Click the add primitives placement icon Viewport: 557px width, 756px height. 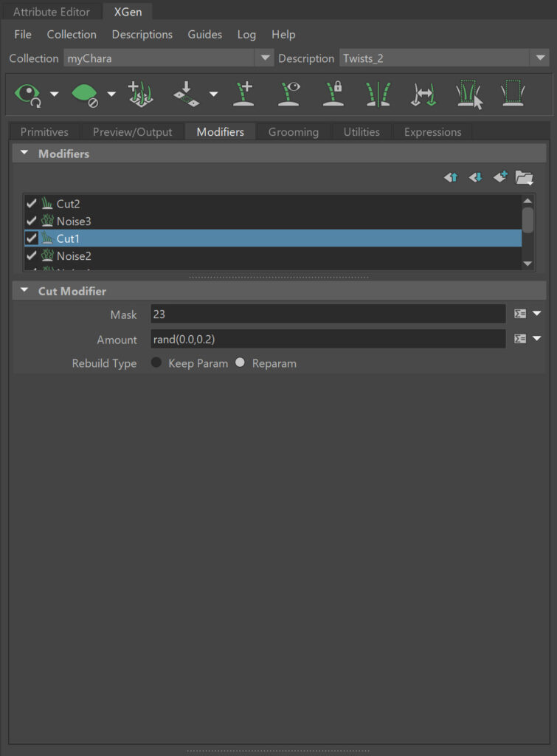pos(186,94)
